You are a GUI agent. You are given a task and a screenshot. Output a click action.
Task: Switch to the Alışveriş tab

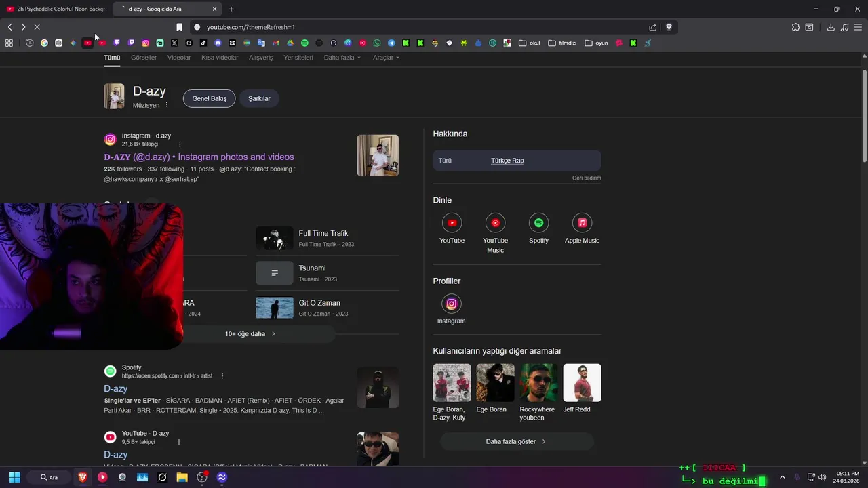261,58
